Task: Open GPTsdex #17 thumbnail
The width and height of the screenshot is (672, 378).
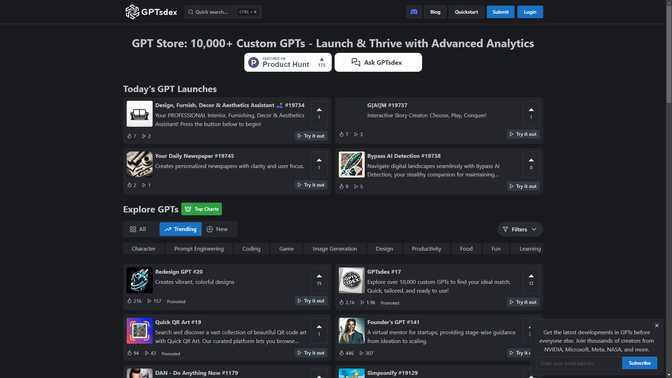Action: (351, 280)
